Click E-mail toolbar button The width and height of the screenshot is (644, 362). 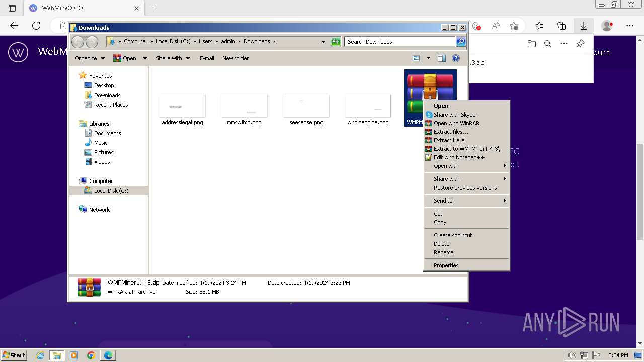tap(207, 58)
